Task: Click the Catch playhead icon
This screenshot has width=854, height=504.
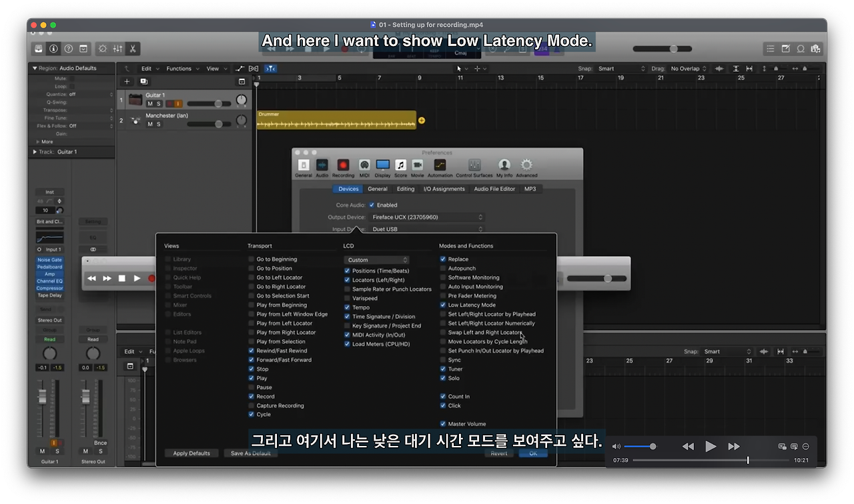Action: (270, 69)
